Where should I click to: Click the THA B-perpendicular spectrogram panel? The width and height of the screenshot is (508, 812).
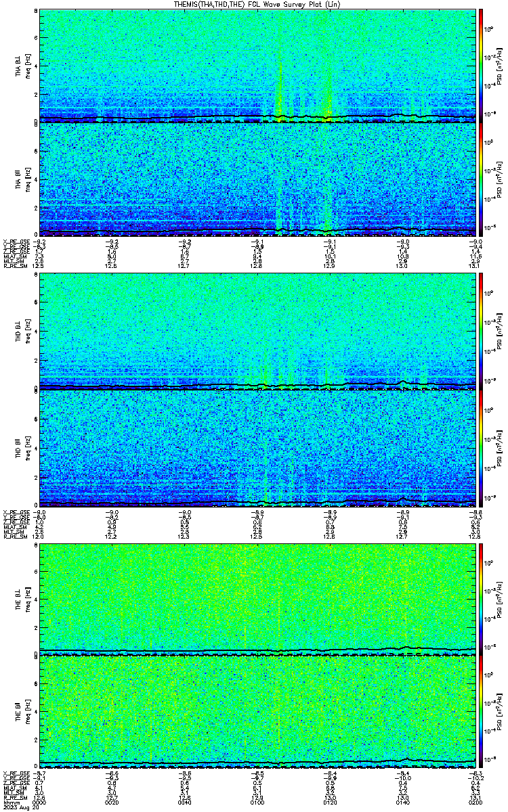(256, 65)
